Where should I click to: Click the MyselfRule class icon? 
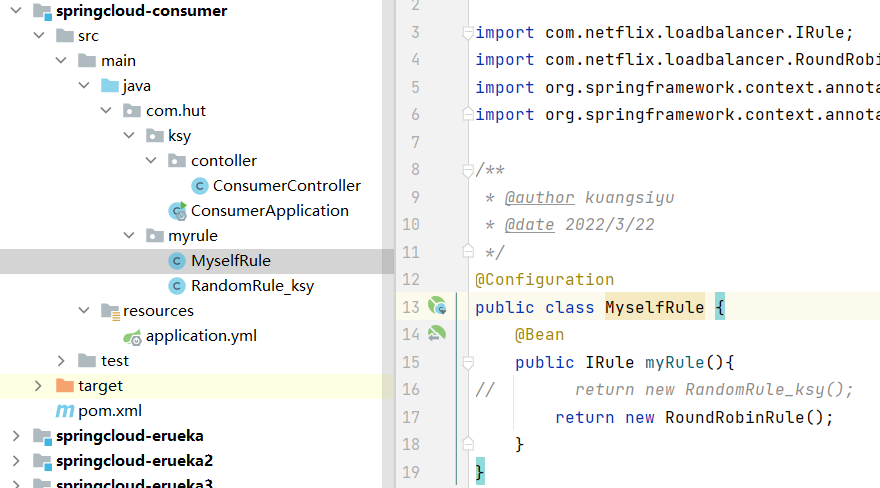point(177,261)
